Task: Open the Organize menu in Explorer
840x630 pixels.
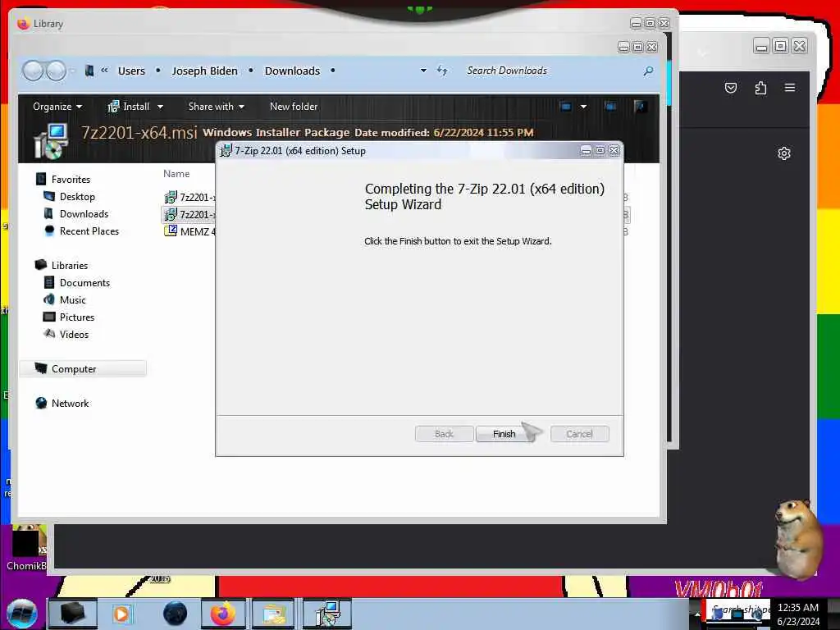Action: 57,107
